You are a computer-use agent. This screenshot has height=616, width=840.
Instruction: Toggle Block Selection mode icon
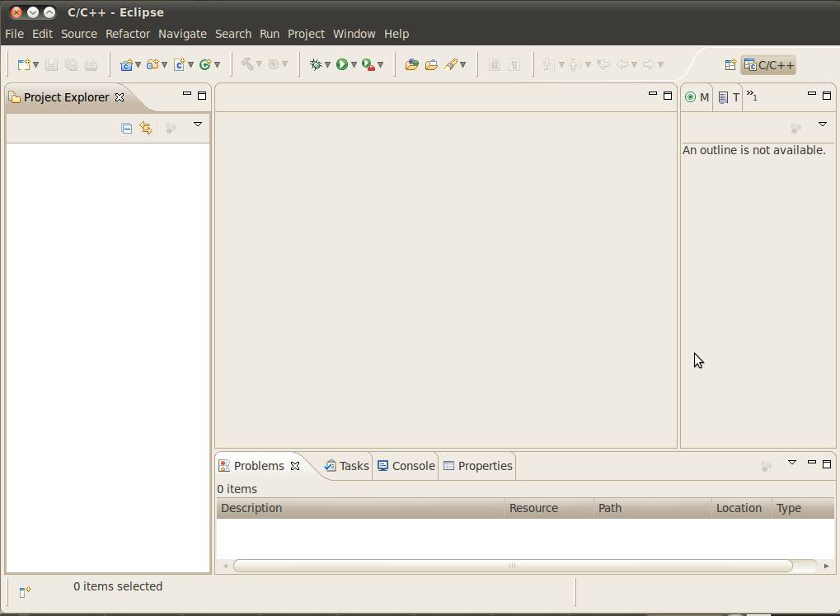coord(495,65)
